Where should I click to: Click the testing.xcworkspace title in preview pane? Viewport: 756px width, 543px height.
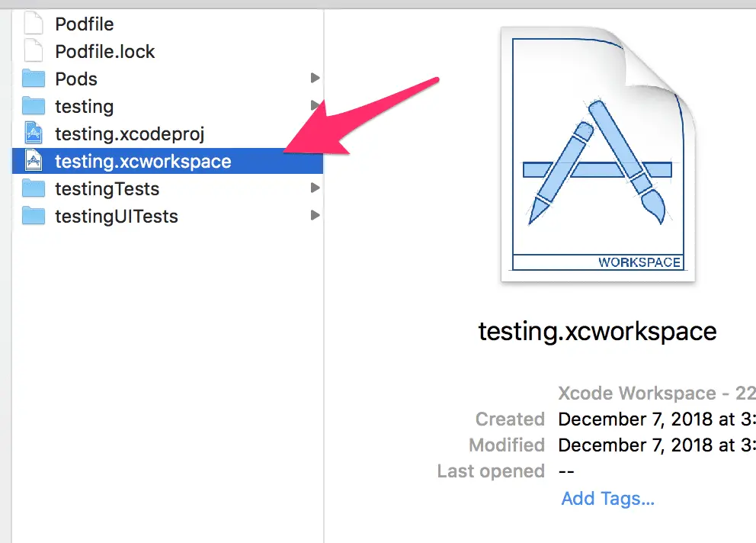point(597,332)
